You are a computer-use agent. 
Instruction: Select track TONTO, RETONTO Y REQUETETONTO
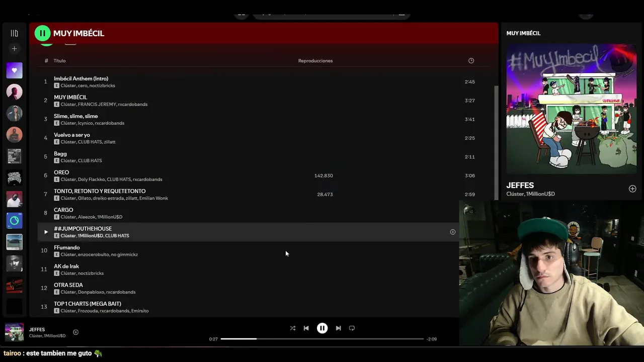(x=100, y=191)
